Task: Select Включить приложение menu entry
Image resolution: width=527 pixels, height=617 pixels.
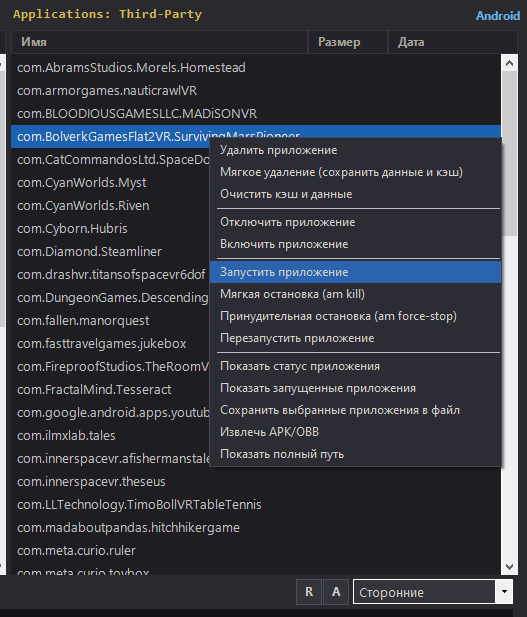Action: click(355, 244)
